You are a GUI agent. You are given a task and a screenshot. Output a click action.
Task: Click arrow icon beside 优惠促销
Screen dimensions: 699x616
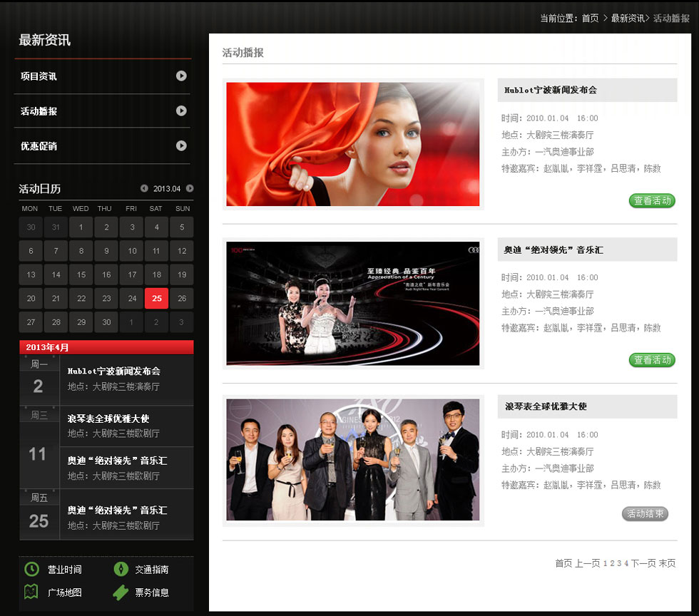pyautogui.click(x=181, y=145)
